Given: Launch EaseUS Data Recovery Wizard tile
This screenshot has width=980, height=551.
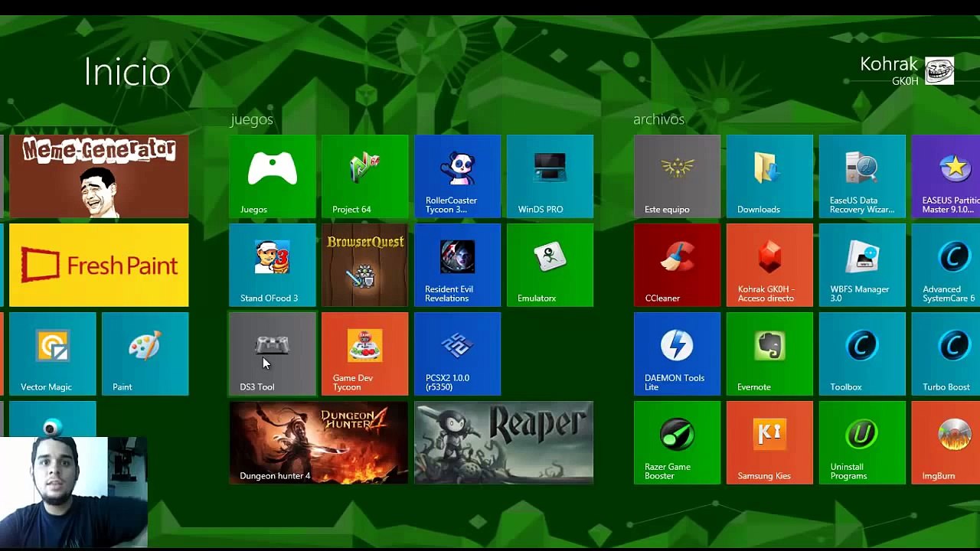Looking at the screenshot, I should (863, 177).
